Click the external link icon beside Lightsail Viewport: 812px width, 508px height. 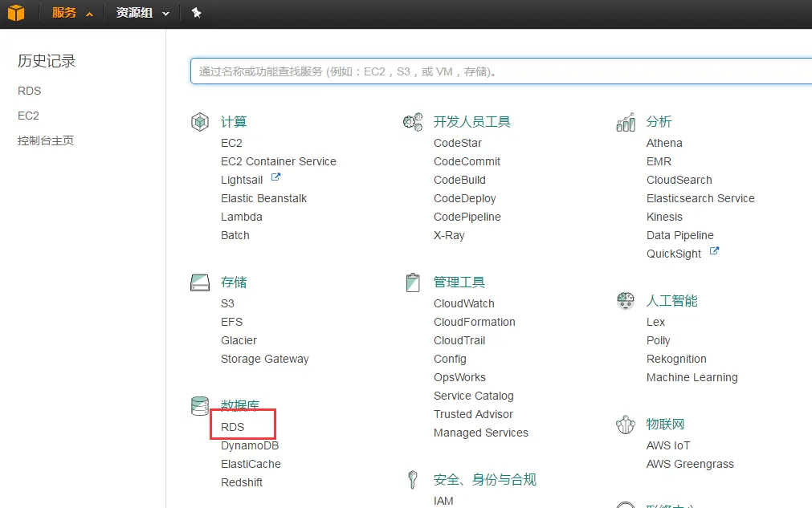pyautogui.click(x=276, y=177)
